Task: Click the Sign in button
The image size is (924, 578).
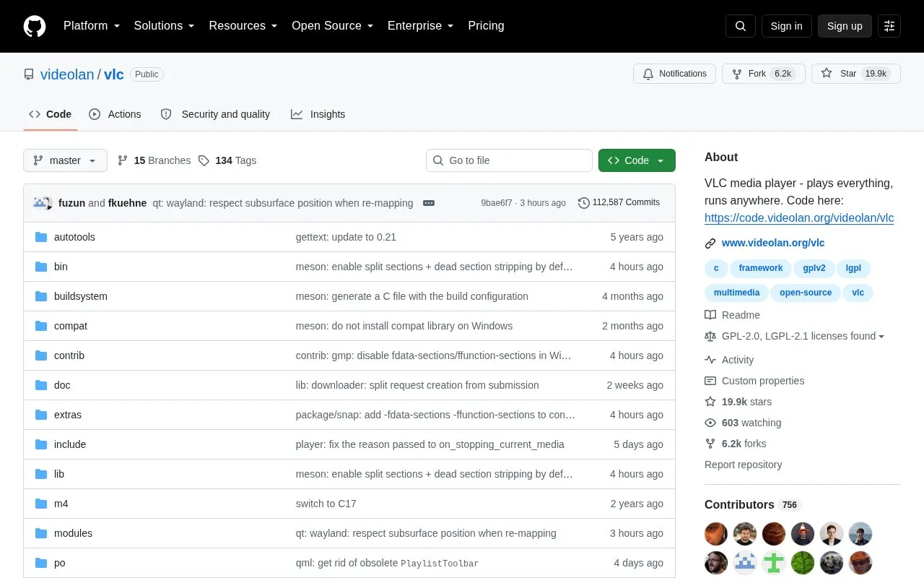Action: (786, 26)
